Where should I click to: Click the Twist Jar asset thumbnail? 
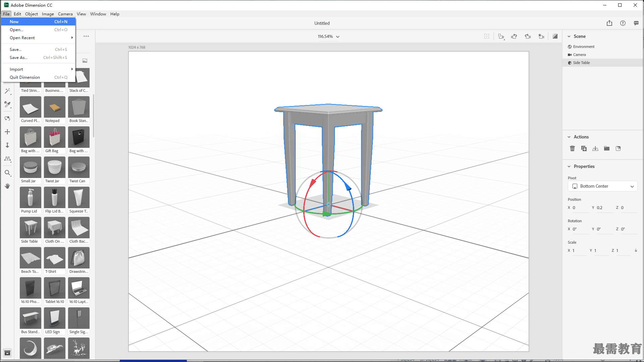55,168
